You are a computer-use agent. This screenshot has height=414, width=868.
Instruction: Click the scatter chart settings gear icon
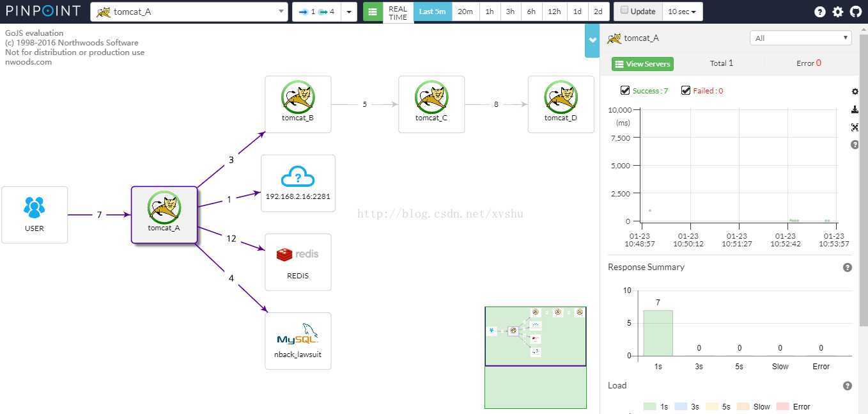pos(855,92)
